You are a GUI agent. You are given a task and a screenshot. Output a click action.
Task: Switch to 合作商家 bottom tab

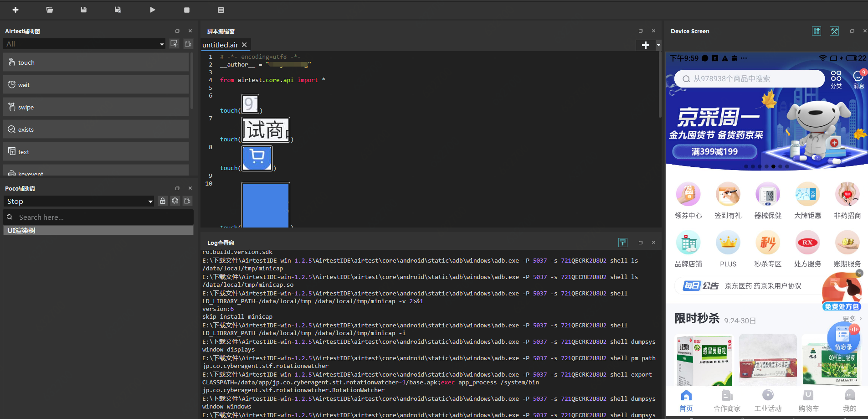[727, 401]
